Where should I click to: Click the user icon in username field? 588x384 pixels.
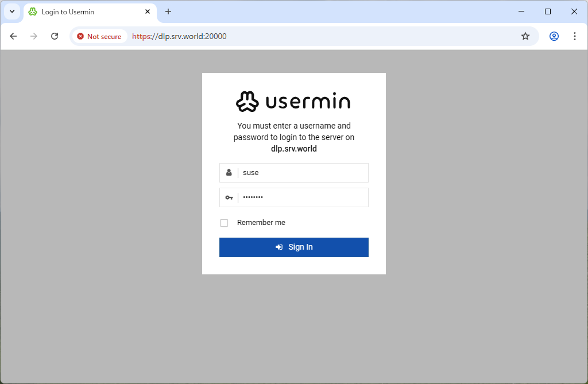tap(229, 172)
